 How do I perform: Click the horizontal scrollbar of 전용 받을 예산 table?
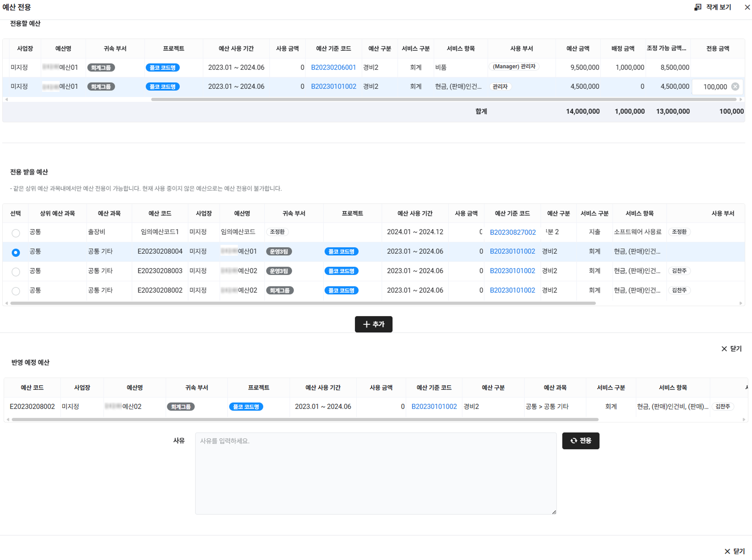click(303, 303)
